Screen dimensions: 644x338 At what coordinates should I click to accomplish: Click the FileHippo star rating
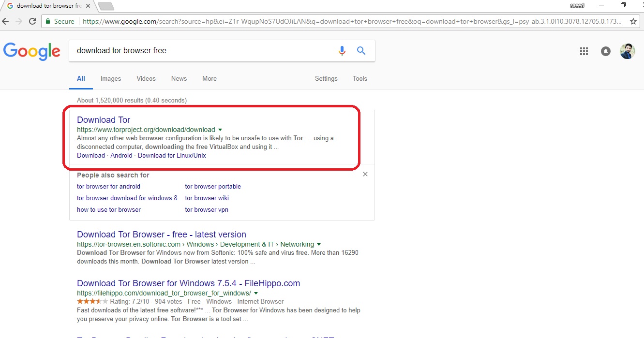(x=92, y=301)
